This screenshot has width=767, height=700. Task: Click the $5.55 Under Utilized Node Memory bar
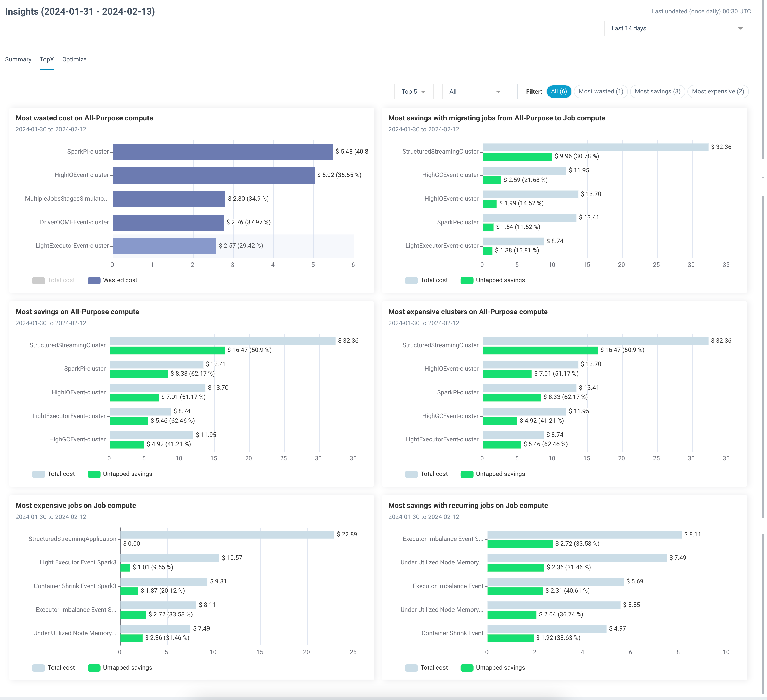point(554,605)
